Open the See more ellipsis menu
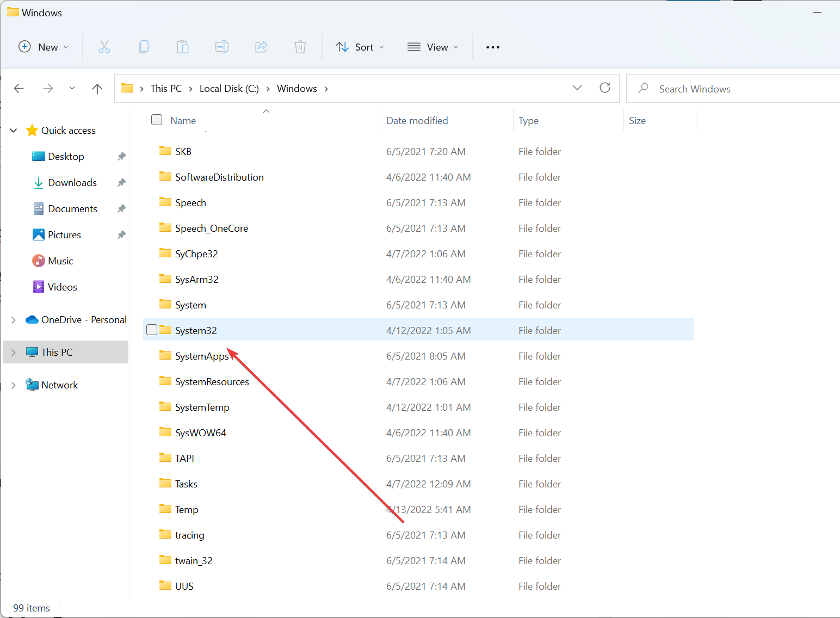This screenshot has height=618, width=840. pos(492,47)
